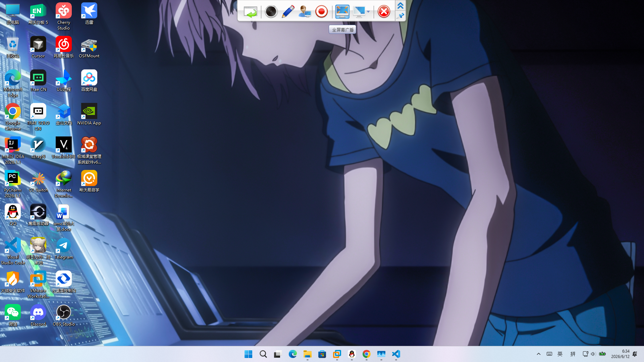Viewport: 644px width, 362px height.
Task: Start recording with the red record button
Action: click(321, 12)
